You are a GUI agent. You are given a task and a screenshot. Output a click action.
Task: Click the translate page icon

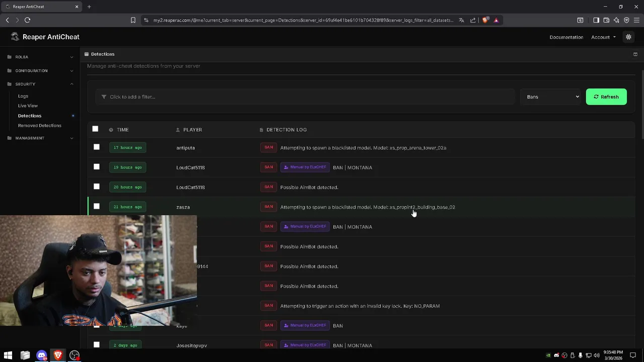coord(461,20)
